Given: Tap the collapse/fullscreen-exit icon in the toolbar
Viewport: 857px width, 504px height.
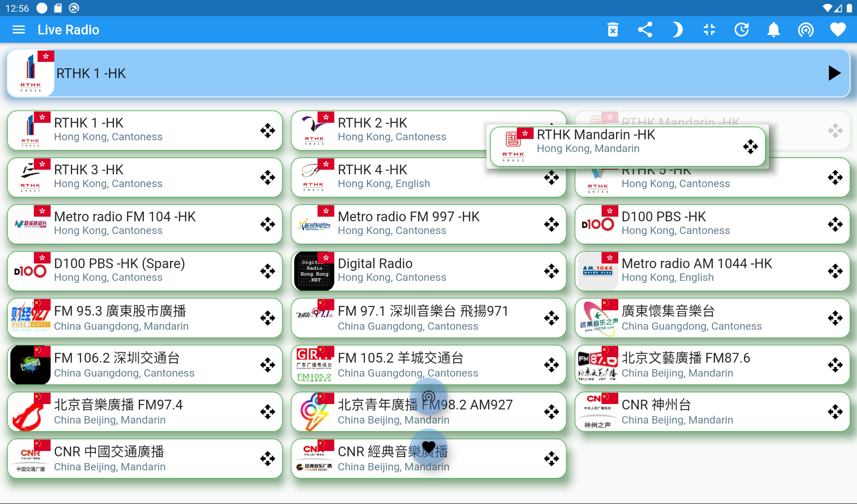Looking at the screenshot, I should coord(709,30).
